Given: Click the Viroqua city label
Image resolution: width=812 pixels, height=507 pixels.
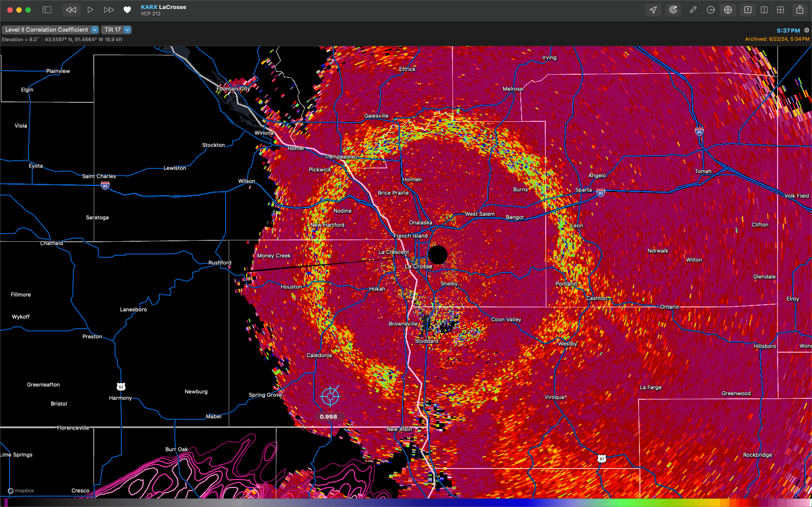Looking at the screenshot, I should pos(554,397).
